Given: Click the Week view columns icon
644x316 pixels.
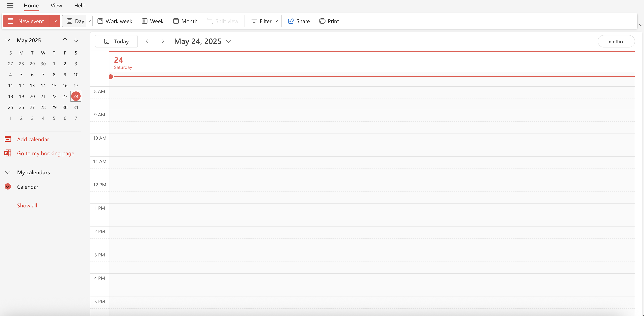Looking at the screenshot, I should click(x=145, y=21).
